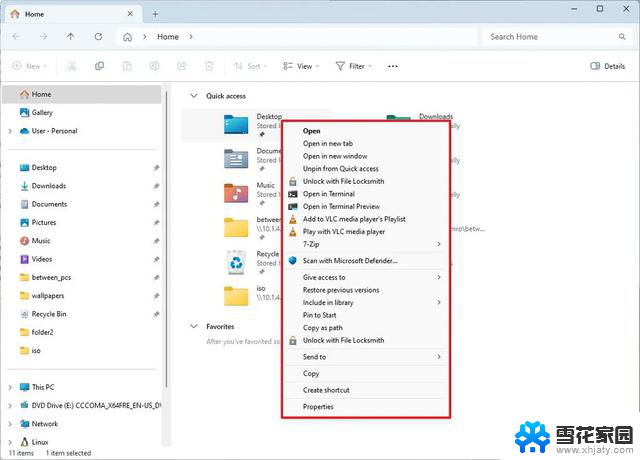The width and height of the screenshot is (640, 460).
Task: Select the between_pcs folder icon in Quick access
Action: point(236,227)
